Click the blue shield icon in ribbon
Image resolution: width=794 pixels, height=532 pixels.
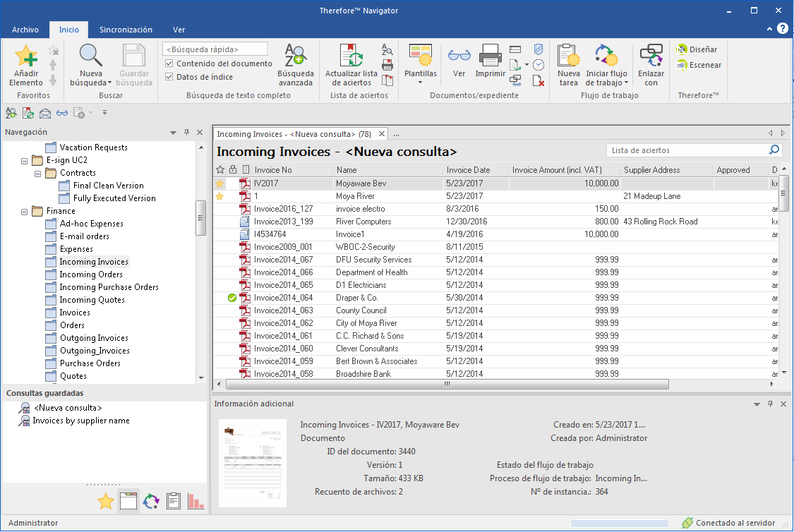tap(539, 49)
